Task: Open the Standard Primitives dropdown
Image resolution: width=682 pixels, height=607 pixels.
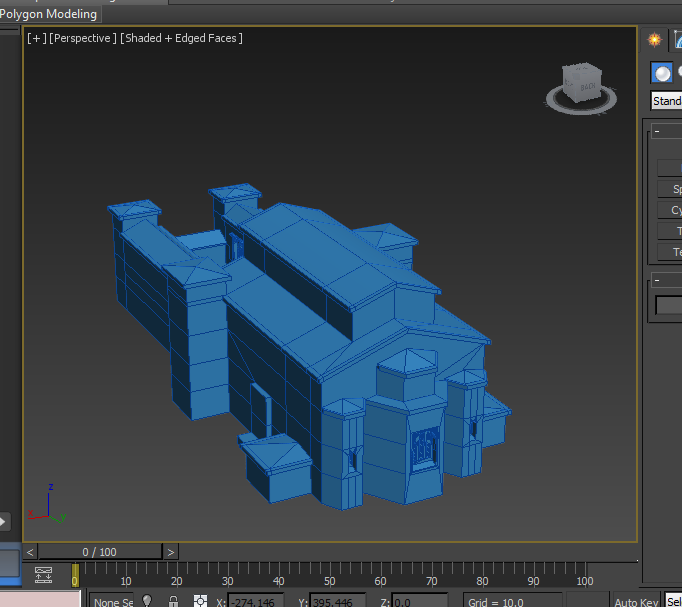Action: pyautogui.click(x=666, y=101)
